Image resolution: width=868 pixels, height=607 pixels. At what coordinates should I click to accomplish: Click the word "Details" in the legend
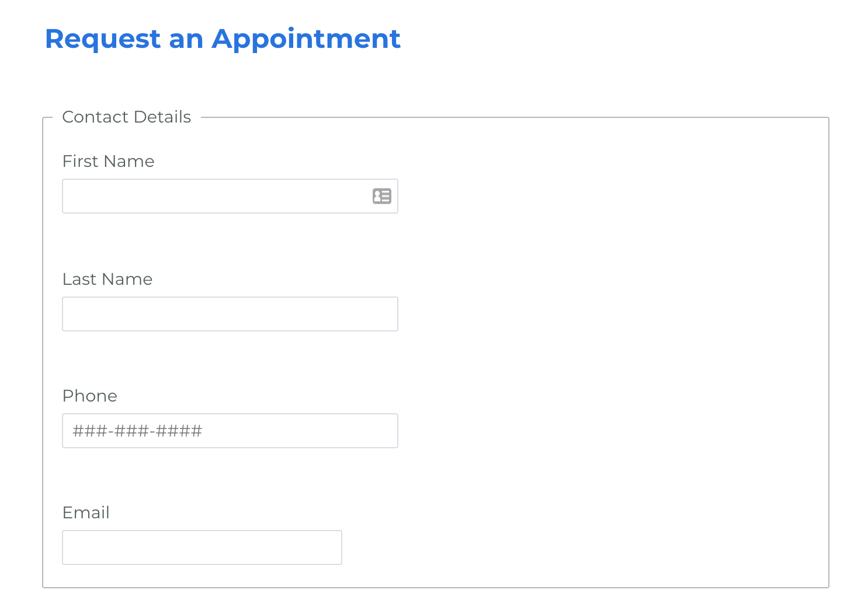pos(162,117)
